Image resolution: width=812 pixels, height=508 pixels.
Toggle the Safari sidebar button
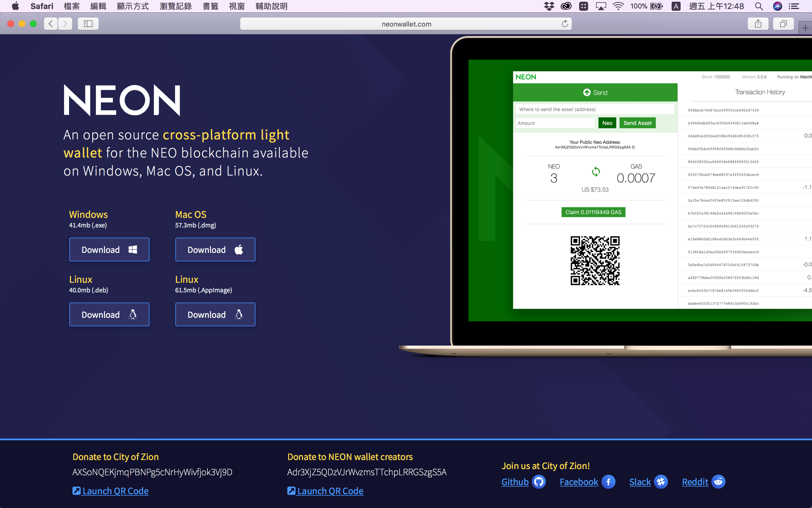pyautogui.click(x=88, y=24)
